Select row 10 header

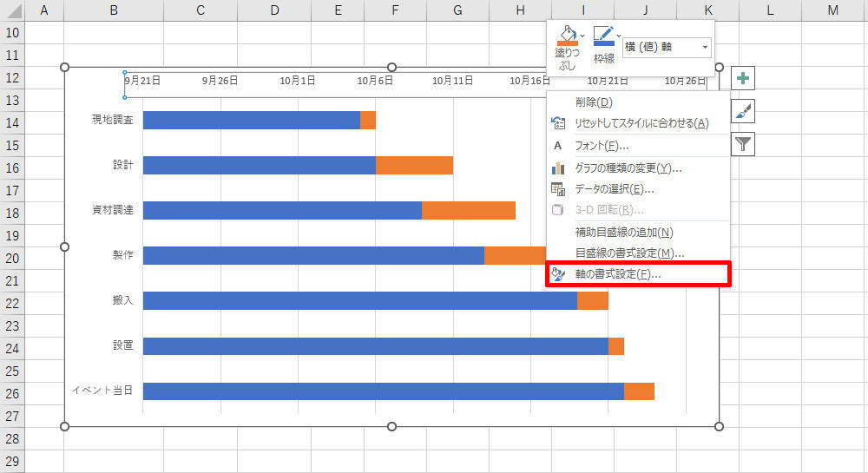(12, 33)
